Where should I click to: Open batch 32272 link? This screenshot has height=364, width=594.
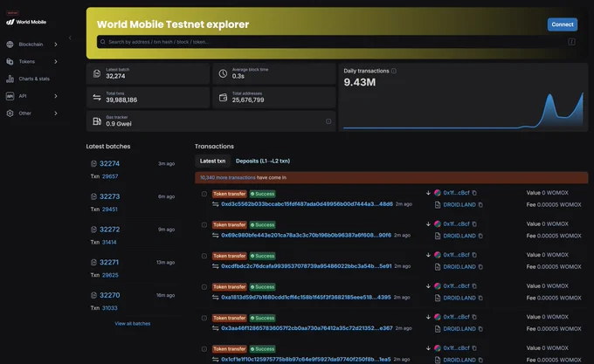(x=109, y=230)
